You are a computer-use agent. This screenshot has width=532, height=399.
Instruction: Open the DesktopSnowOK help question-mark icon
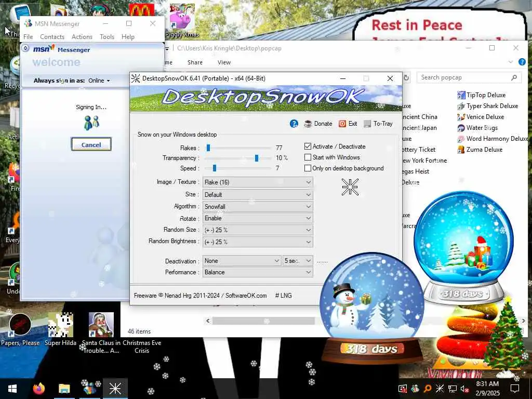point(294,124)
